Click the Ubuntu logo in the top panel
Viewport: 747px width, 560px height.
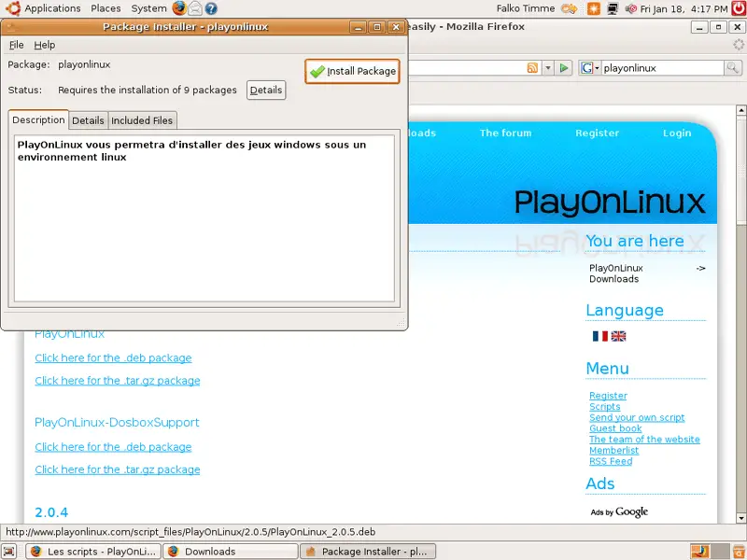[13, 8]
